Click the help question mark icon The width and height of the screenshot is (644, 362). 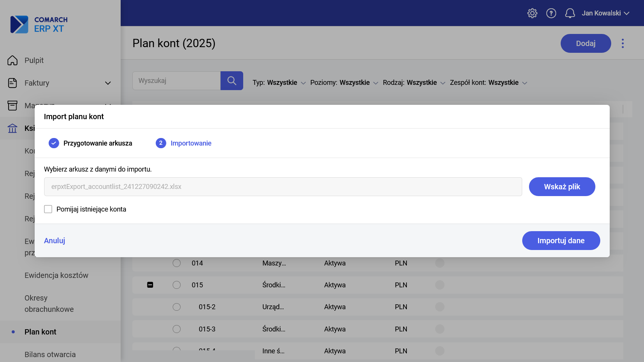pos(551,13)
